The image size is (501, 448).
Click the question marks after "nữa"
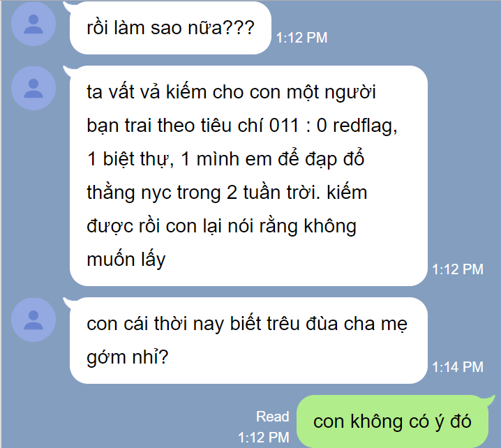(239, 27)
